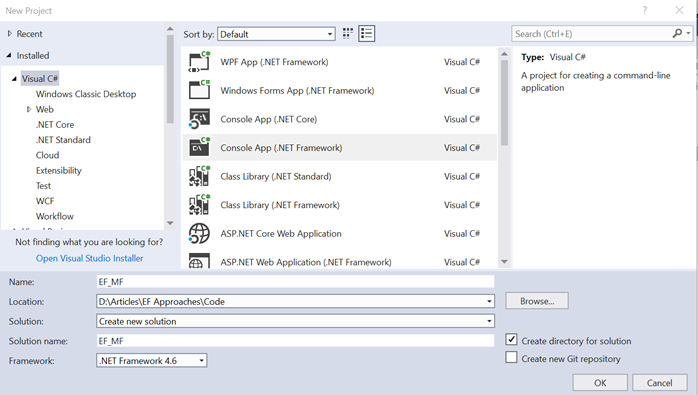The height and width of the screenshot is (395, 698).
Task: Select Extensibility category
Action: click(x=59, y=171)
